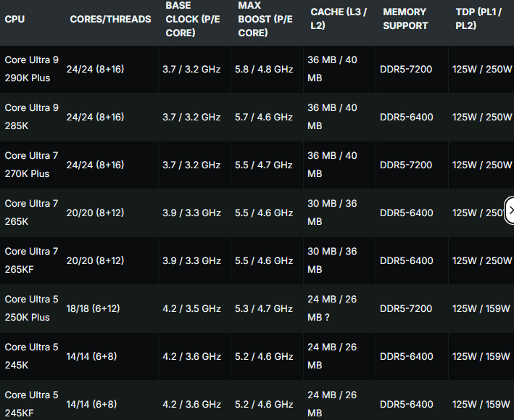This screenshot has width=514, height=420.
Task: Click the TDP (PL1 / PL2) header
Action: point(476,19)
